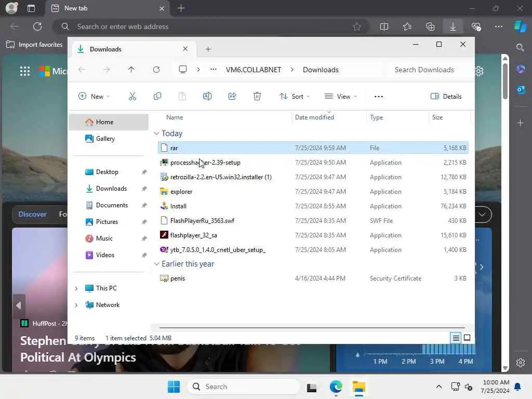This screenshot has height=399, width=532.
Task: Open Edge sidebar search icon
Action: [x=520, y=47]
